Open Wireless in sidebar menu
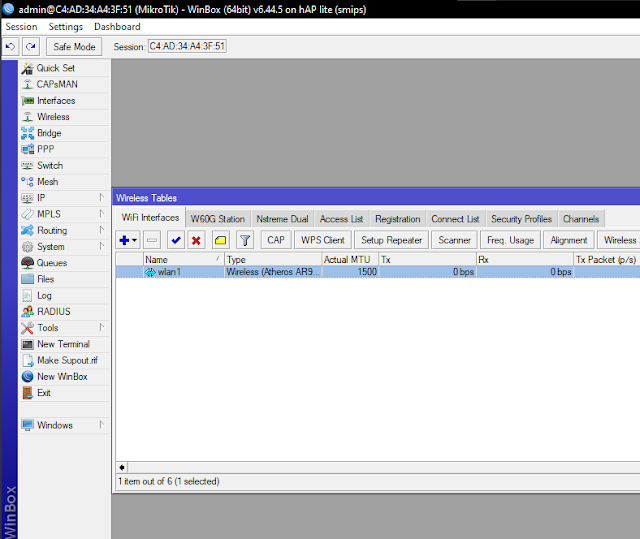The height and width of the screenshot is (539, 640). (x=64, y=117)
